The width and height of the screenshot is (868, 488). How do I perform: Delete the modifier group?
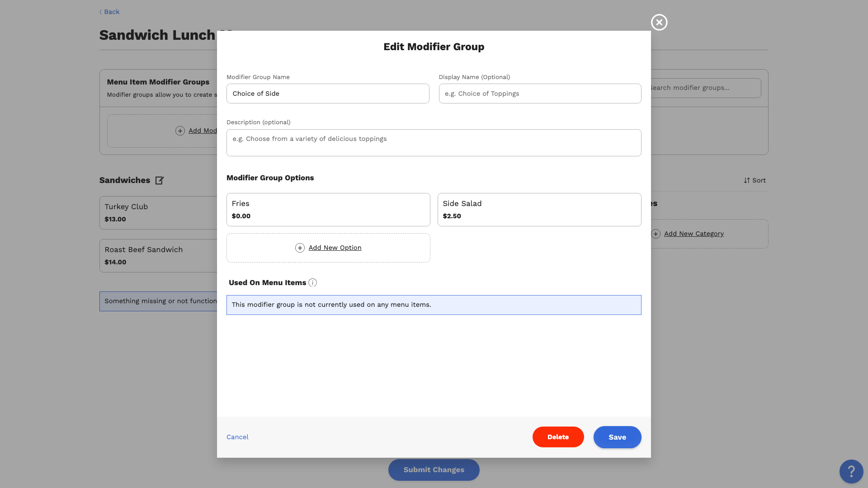pos(558,437)
